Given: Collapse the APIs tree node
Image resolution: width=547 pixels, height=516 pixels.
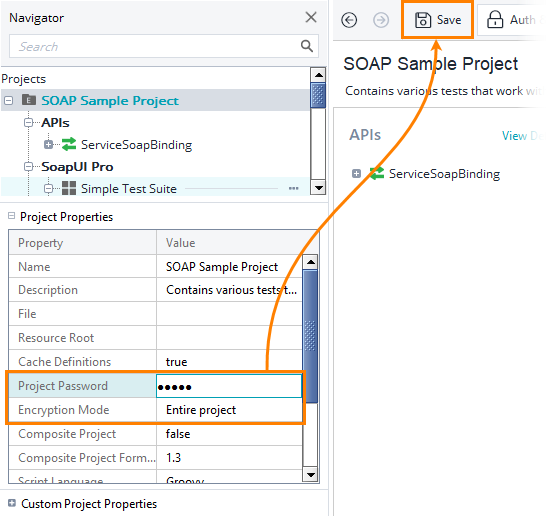Looking at the screenshot, I should [x=29, y=123].
